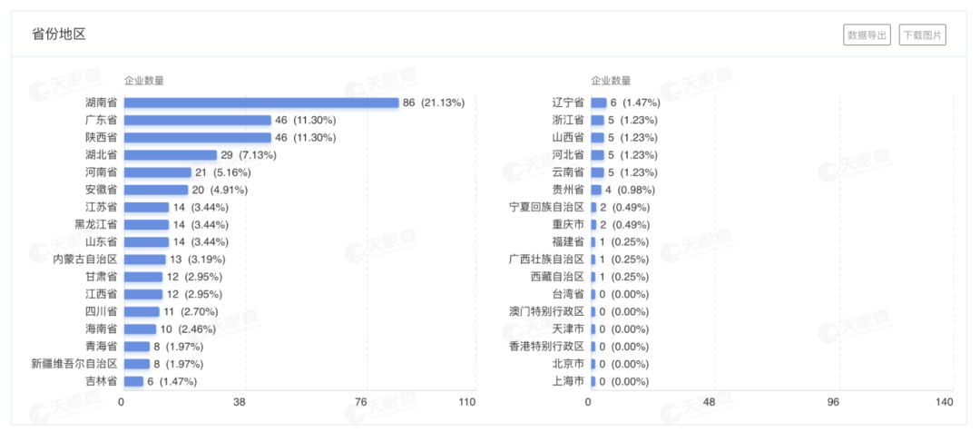Click the 浙江省 bar in right chart
The width and height of the screenshot is (980, 432).
(x=597, y=120)
